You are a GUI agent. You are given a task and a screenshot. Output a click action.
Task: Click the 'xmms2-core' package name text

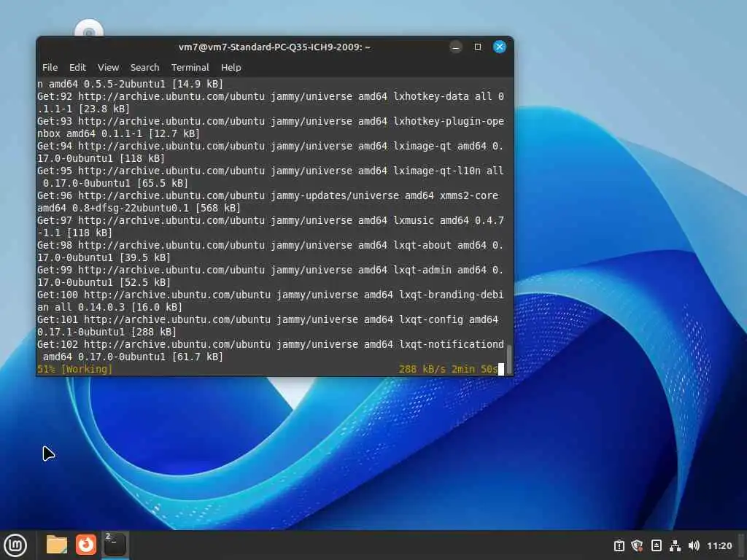tap(469, 195)
